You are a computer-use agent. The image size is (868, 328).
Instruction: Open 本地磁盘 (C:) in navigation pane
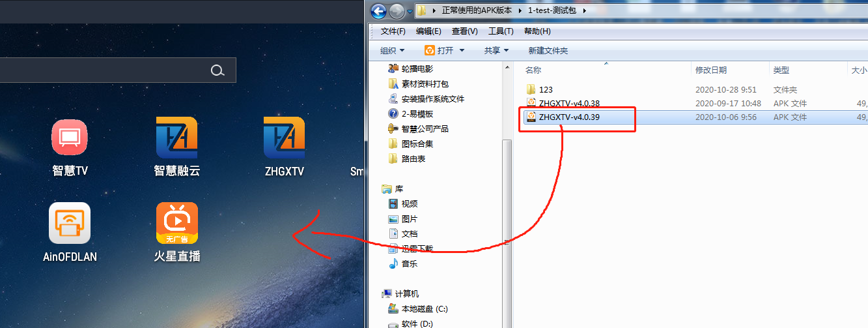pos(424,308)
